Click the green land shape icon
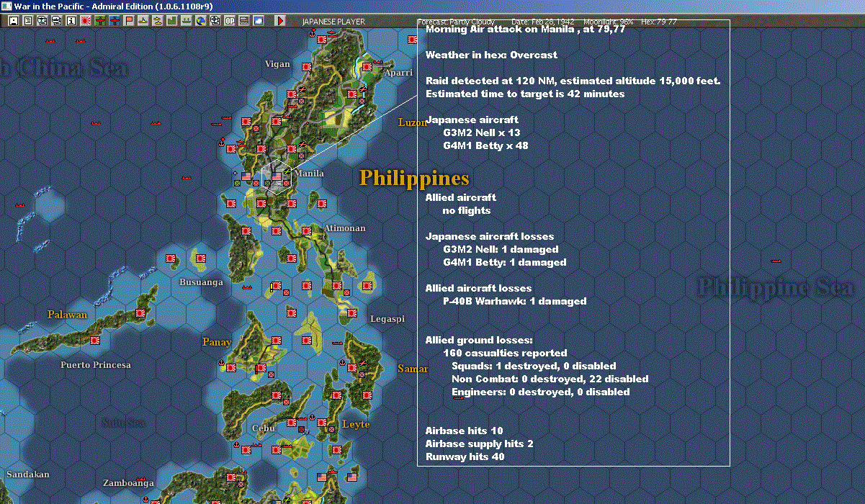This screenshot has height=504, width=865. tap(172, 22)
